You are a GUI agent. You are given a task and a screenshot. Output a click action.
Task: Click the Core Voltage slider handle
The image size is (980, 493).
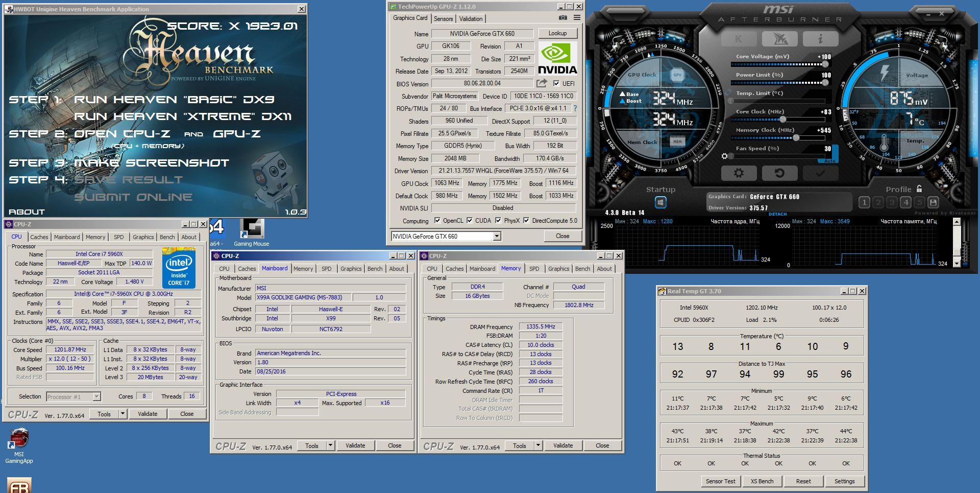(x=825, y=64)
